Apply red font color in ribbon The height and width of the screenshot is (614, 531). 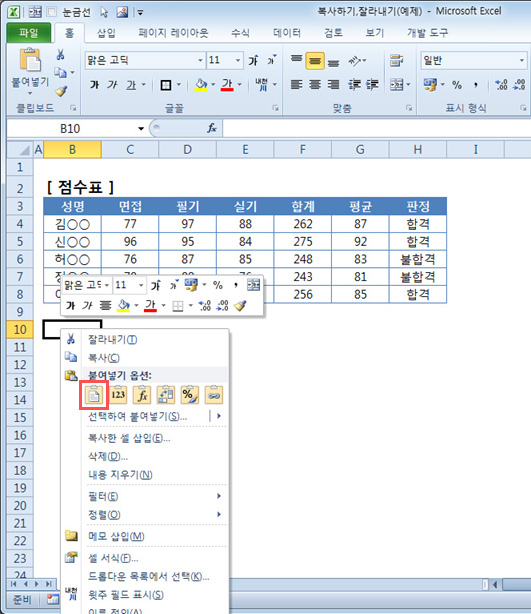(227, 85)
